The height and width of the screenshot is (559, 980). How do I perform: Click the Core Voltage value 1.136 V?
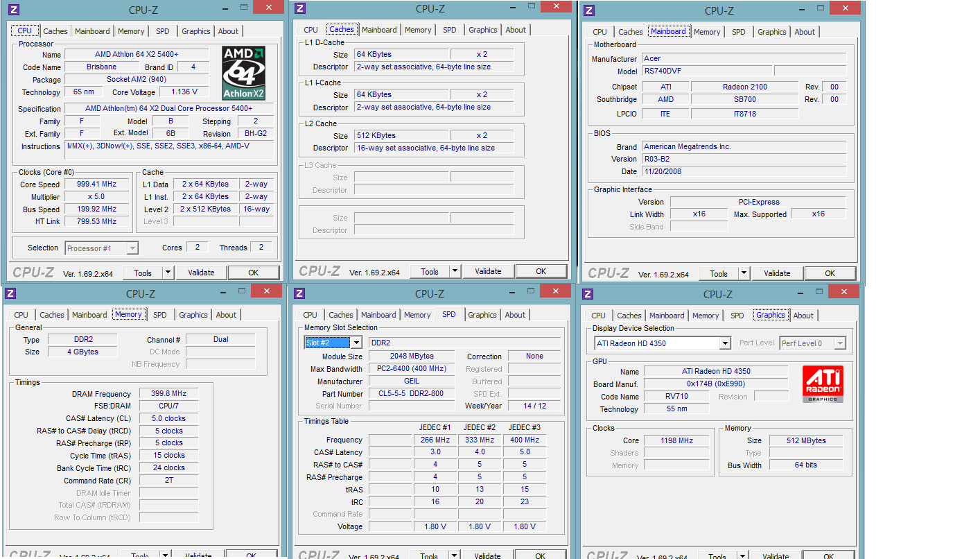pyautogui.click(x=184, y=92)
